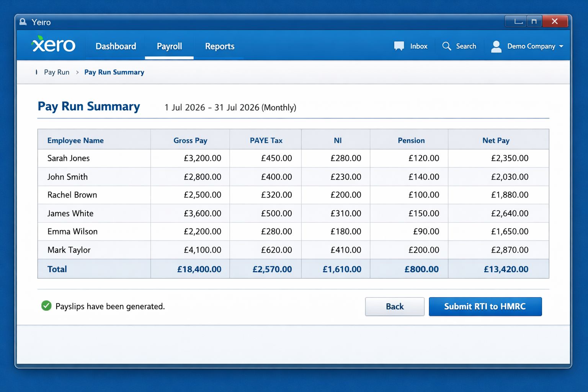Click total pension £800.00

coord(421,269)
